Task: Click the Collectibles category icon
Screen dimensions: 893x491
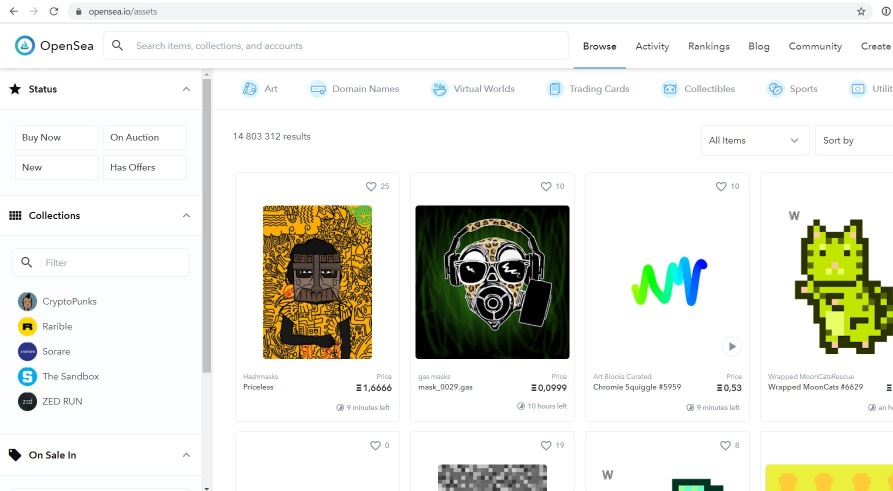Action: tap(670, 89)
